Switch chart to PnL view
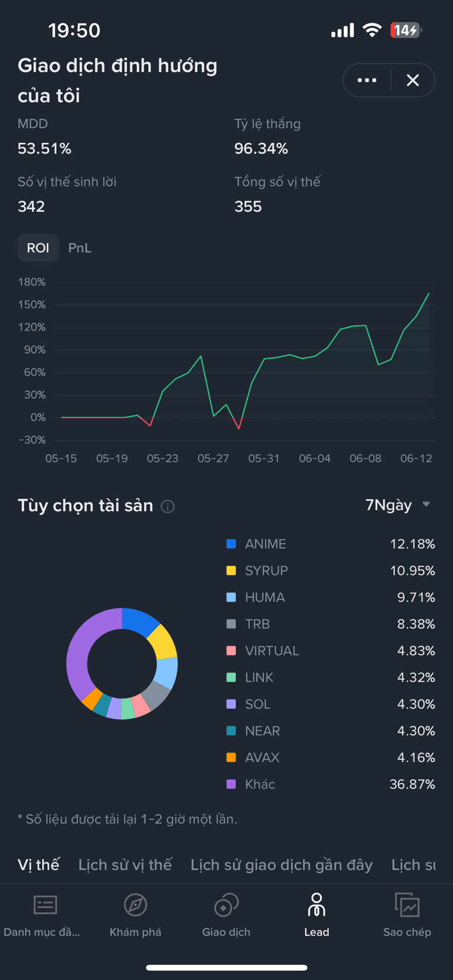453x980 pixels. click(x=80, y=248)
